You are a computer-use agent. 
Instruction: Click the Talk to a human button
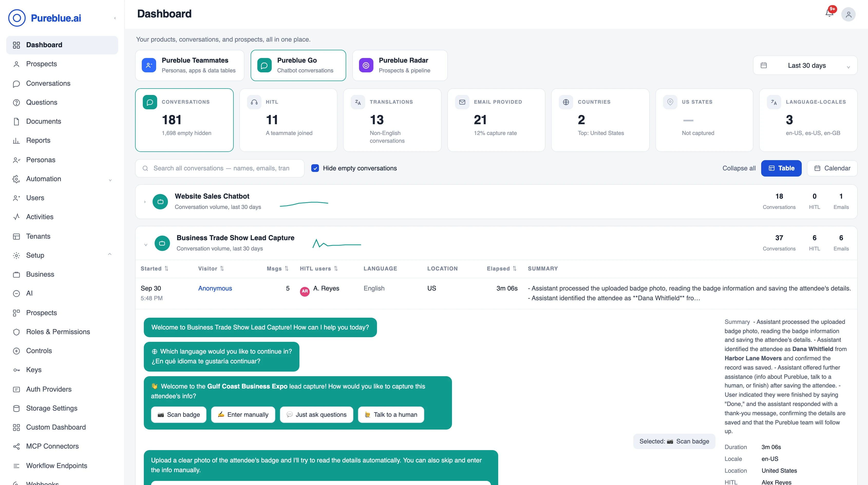(x=391, y=415)
